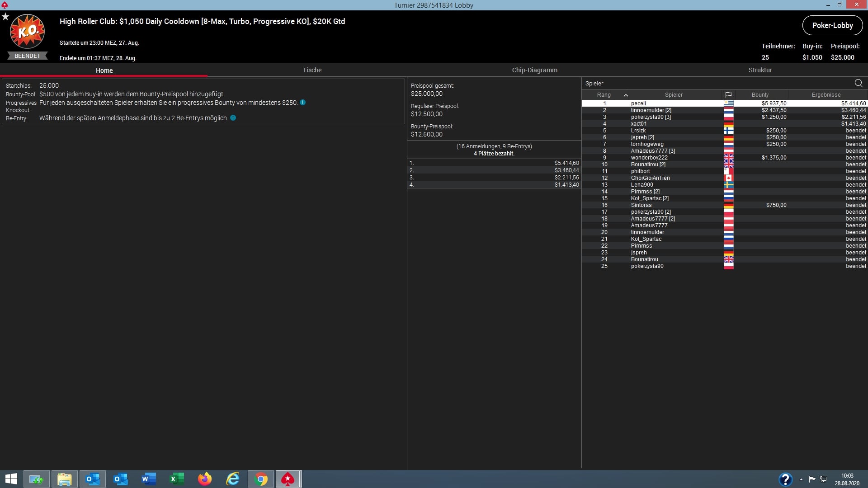Click the flag column header icon

728,95
